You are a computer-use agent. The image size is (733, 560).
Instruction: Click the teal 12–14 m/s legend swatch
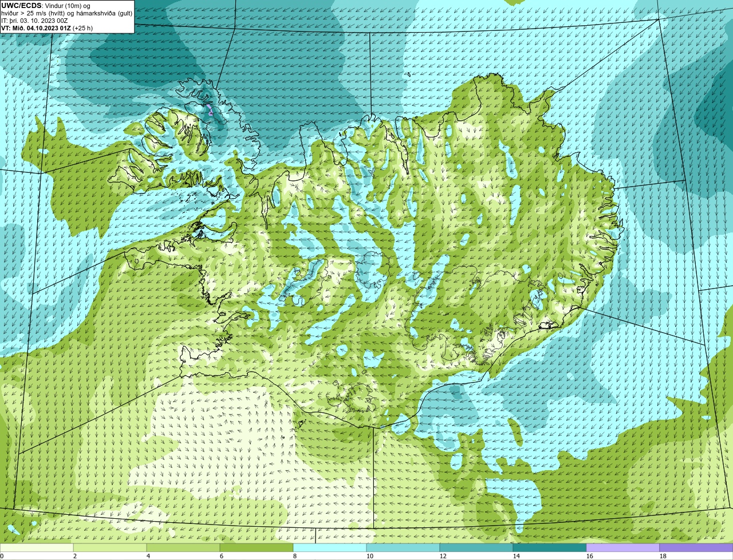[476, 548]
